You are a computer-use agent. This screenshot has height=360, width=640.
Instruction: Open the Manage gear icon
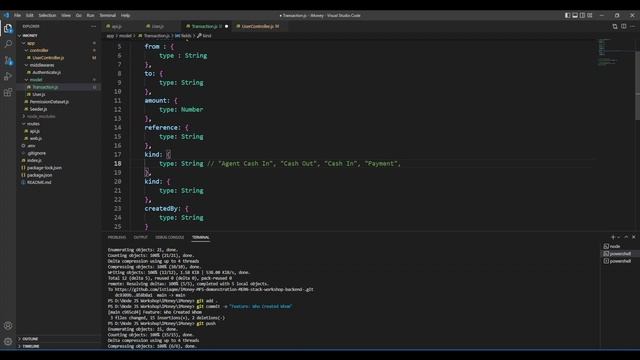[x=8, y=342]
